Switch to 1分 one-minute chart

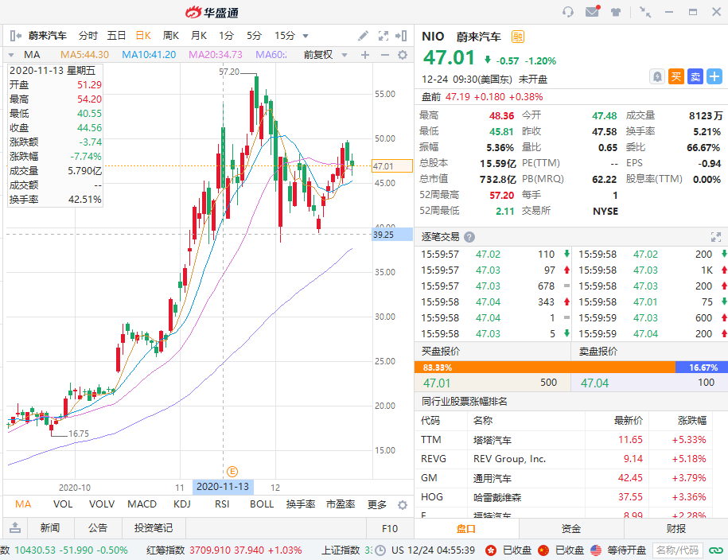[x=226, y=36]
